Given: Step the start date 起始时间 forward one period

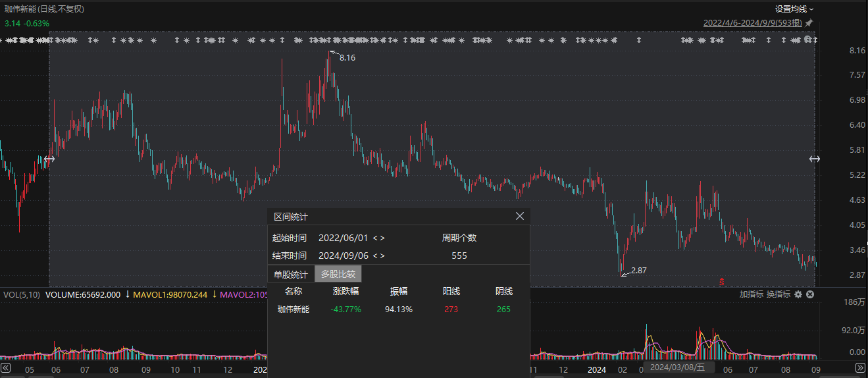Looking at the screenshot, I should pos(382,238).
